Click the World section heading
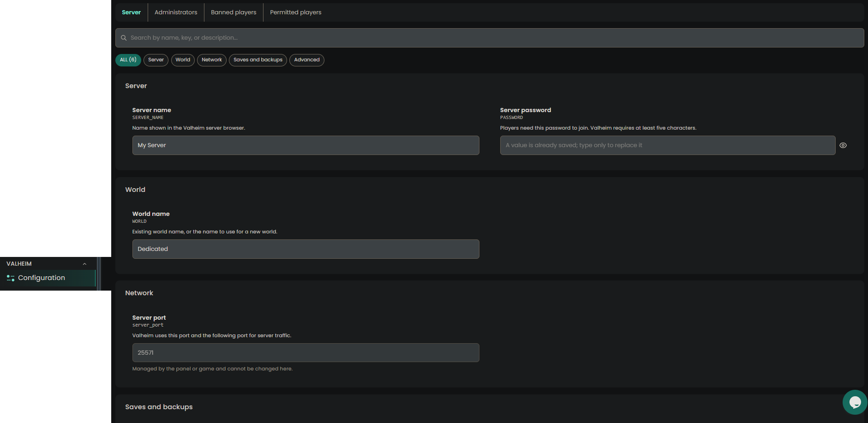Image resolution: width=868 pixels, height=423 pixels. (135, 190)
